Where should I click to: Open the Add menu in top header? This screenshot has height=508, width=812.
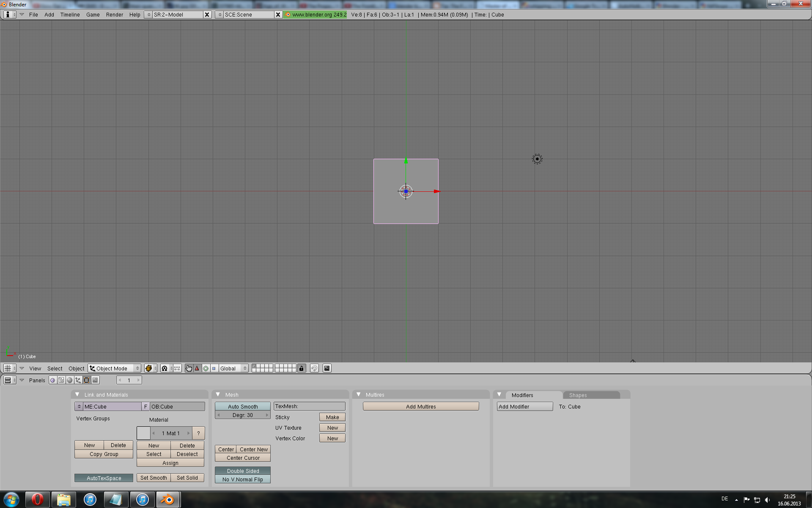[x=49, y=14]
